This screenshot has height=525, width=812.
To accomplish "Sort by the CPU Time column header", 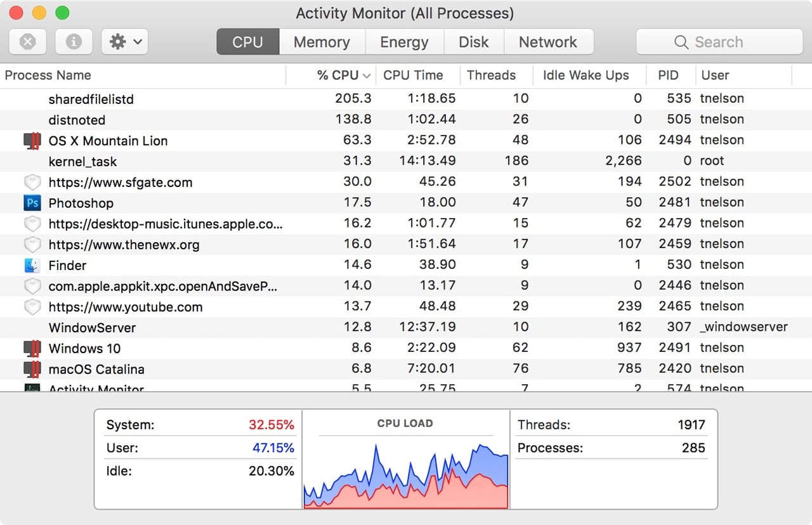I will point(417,75).
